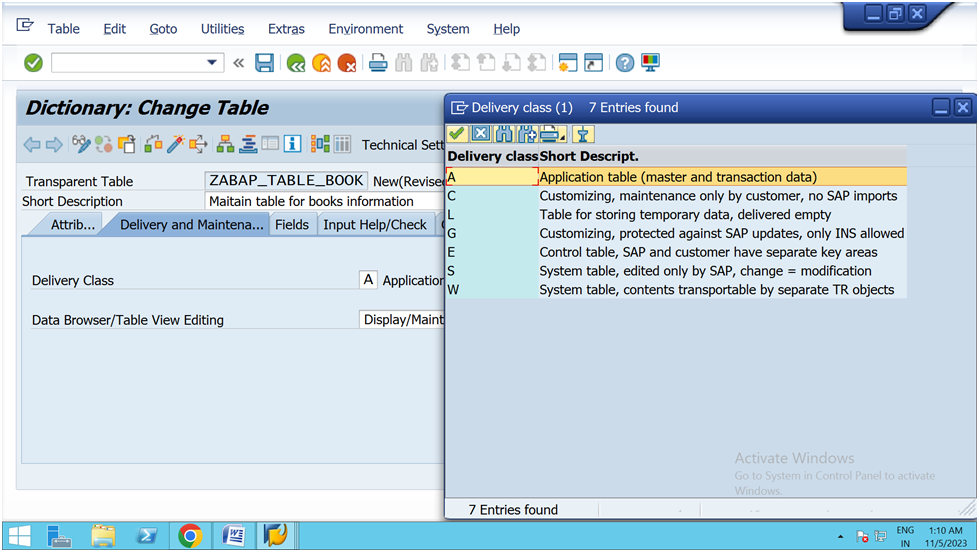Viewport: 979px width, 552px height.
Task: Click the green Enter checkmark in the main toolbar
Action: 33,62
